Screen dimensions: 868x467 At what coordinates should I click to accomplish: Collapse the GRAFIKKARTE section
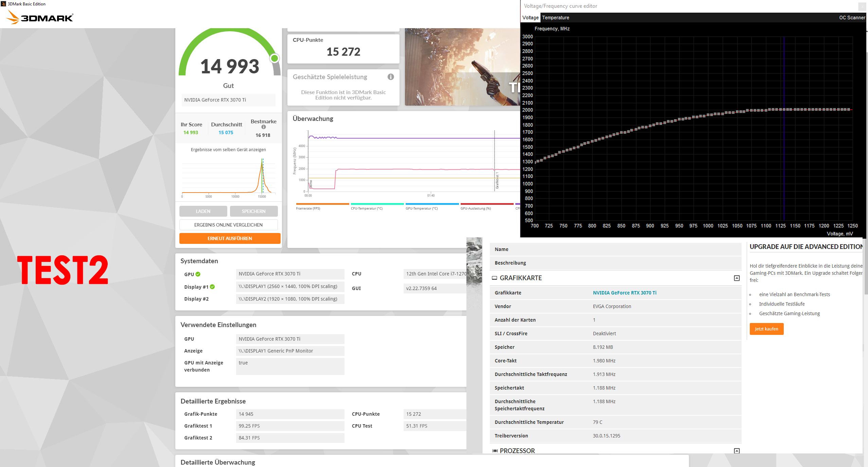pos(737,278)
